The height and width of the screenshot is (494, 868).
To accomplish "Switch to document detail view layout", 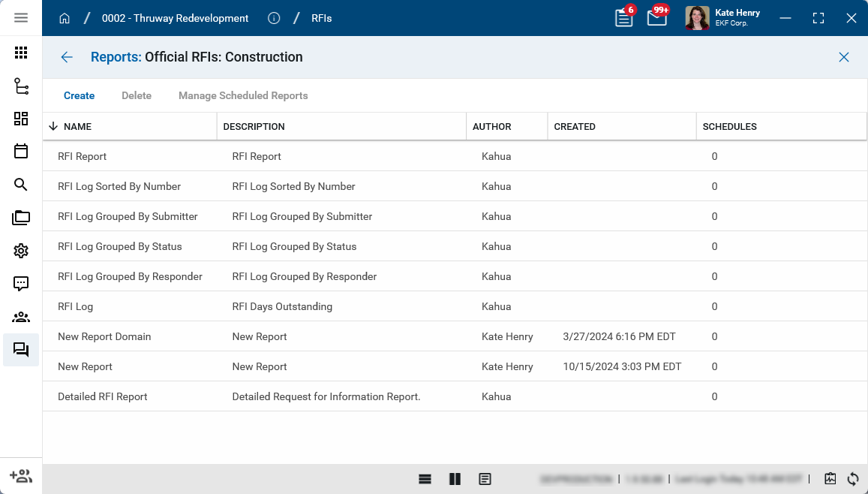I will pos(485,479).
